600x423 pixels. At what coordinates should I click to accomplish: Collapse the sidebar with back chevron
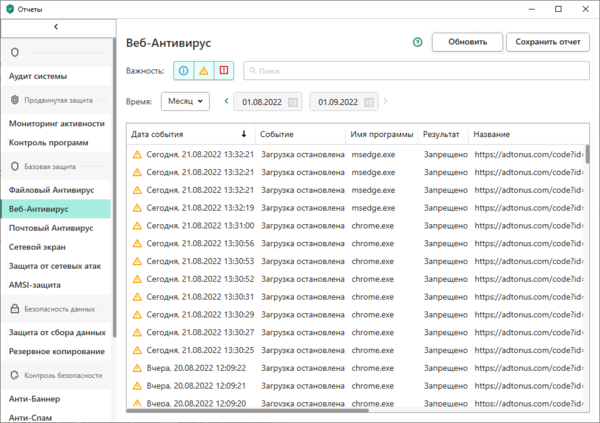tap(56, 26)
